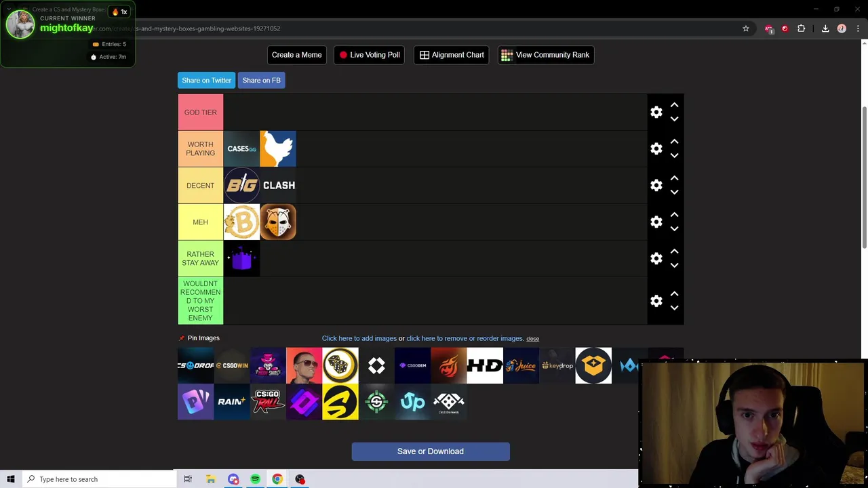
Task: Open settings gear for GOD TIER row
Action: click(656, 112)
